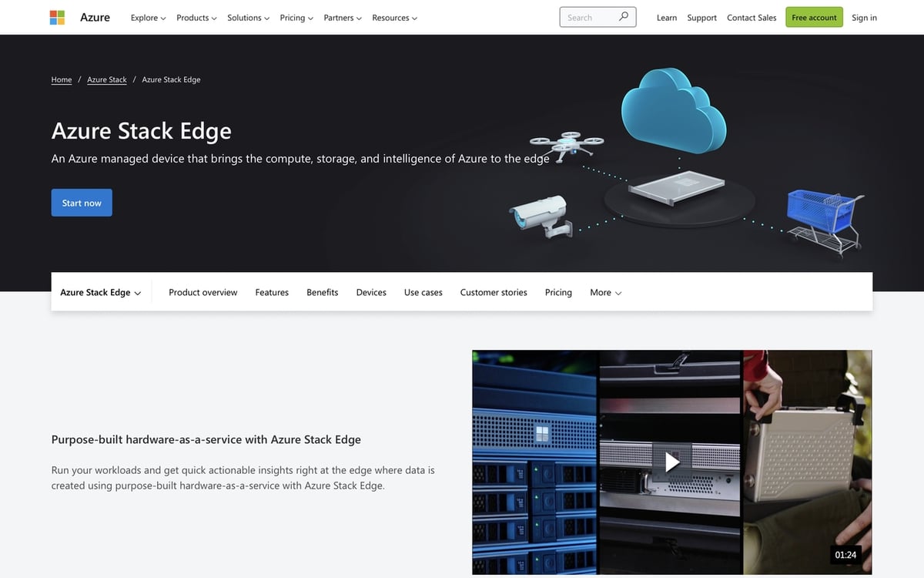This screenshot has width=924, height=578.
Task: Open the Products dropdown
Action: (196, 17)
